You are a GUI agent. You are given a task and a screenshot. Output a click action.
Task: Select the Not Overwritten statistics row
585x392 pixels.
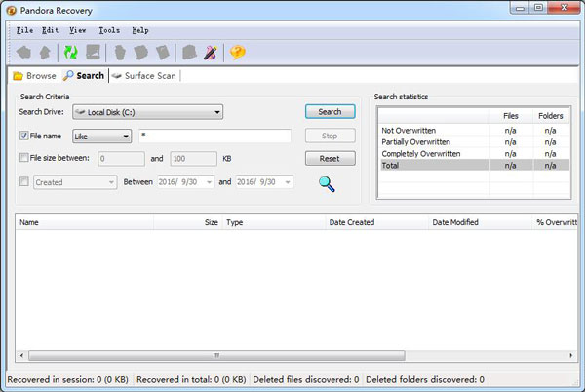474,131
